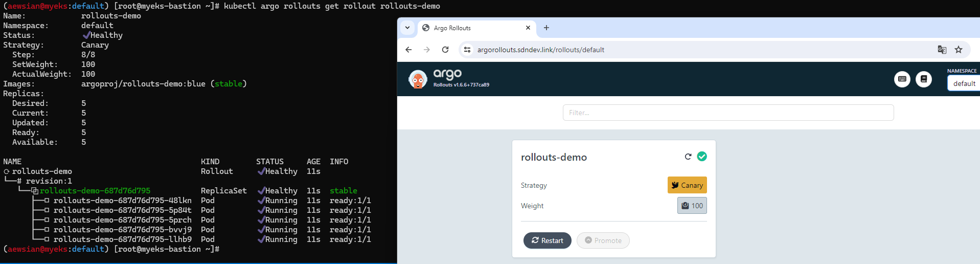The height and width of the screenshot is (264, 980).
Task: Click the '8/8' step value in terminal
Action: (88, 55)
